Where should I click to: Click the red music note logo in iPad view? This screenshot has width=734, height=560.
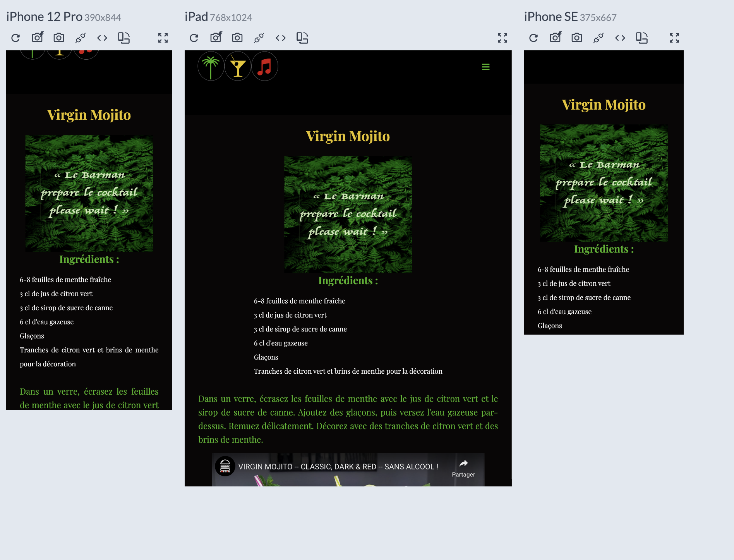tap(265, 66)
